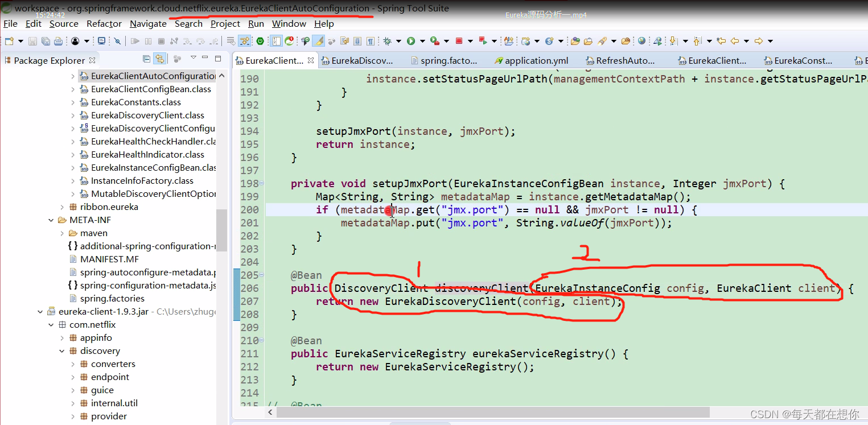Open the Debug configurations dropdown arrow

398,41
